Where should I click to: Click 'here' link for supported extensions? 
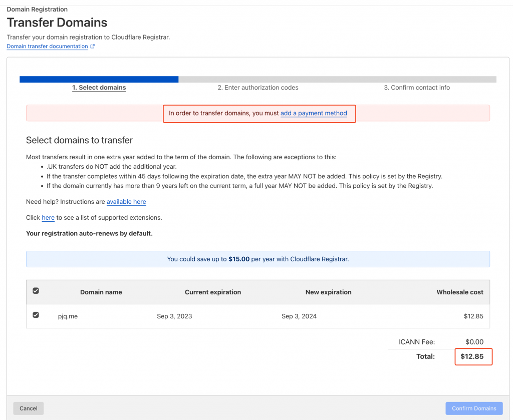coord(48,218)
